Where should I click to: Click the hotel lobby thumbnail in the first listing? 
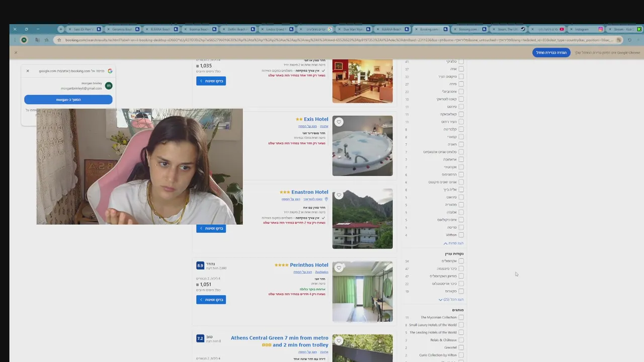point(362,81)
